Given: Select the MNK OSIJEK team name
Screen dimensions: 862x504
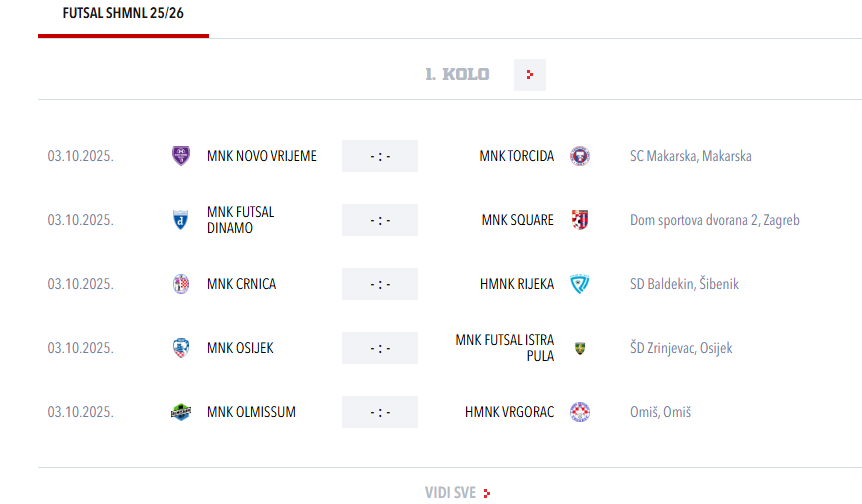Looking at the screenshot, I should click(240, 348).
